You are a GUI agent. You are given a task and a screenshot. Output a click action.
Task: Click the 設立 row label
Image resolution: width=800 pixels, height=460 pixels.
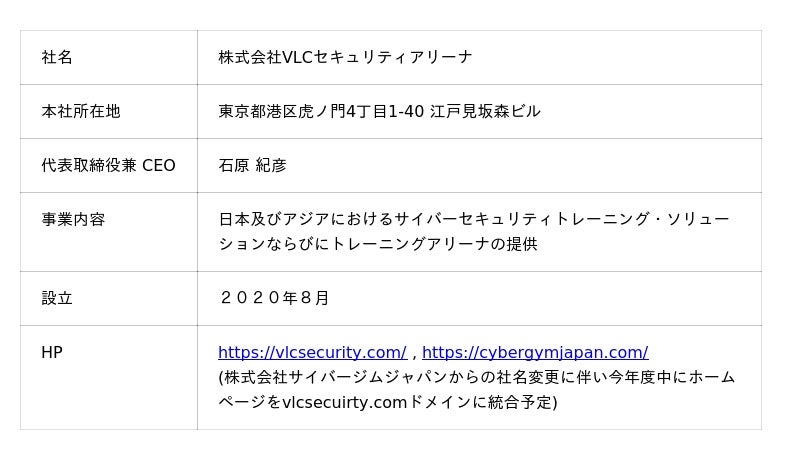[57, 298]
